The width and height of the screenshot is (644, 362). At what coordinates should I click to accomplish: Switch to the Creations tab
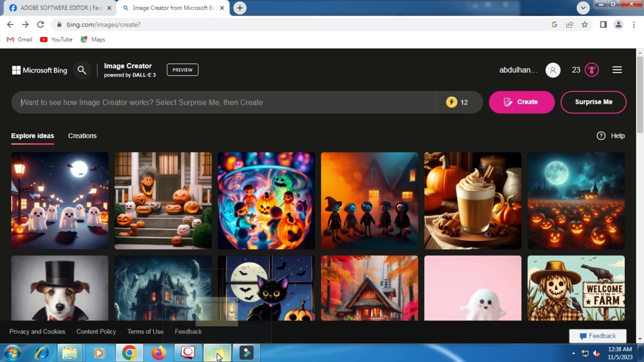click(82, 136)
